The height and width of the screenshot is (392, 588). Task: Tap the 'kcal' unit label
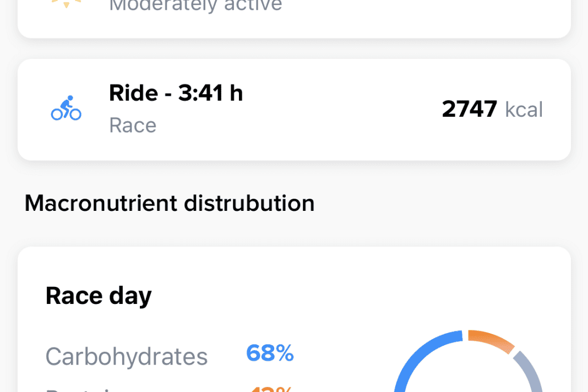pos(524,109)
